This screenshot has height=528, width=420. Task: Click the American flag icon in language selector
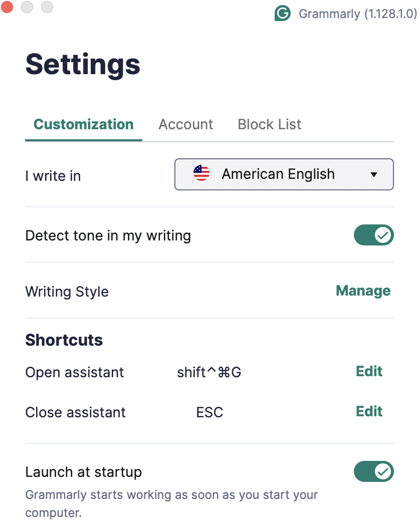tap(201, 173)
